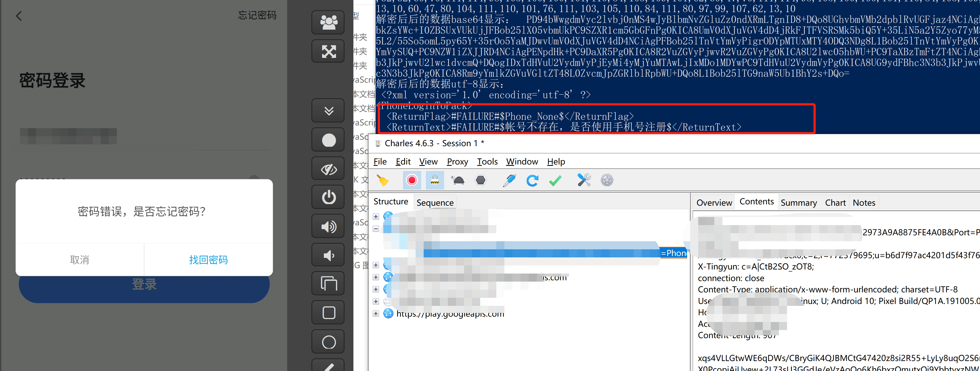Click the circle home icon in emulator sidebar
The width and height of the screenshot is (980, 371).
tap(328, 342)
